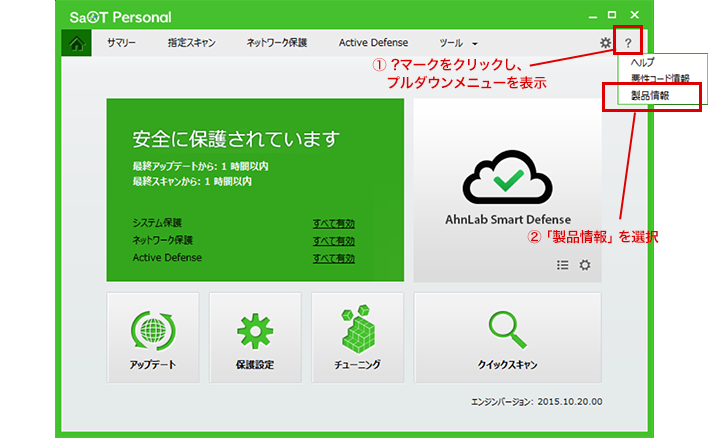The image size is (708, 438).
Task: Open the ネットワーク保護 tab
Action: coord(277,43)
